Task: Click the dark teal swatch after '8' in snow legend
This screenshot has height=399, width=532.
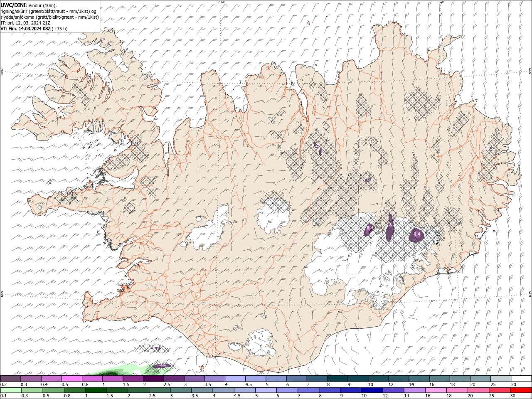Action: (337, 379)
